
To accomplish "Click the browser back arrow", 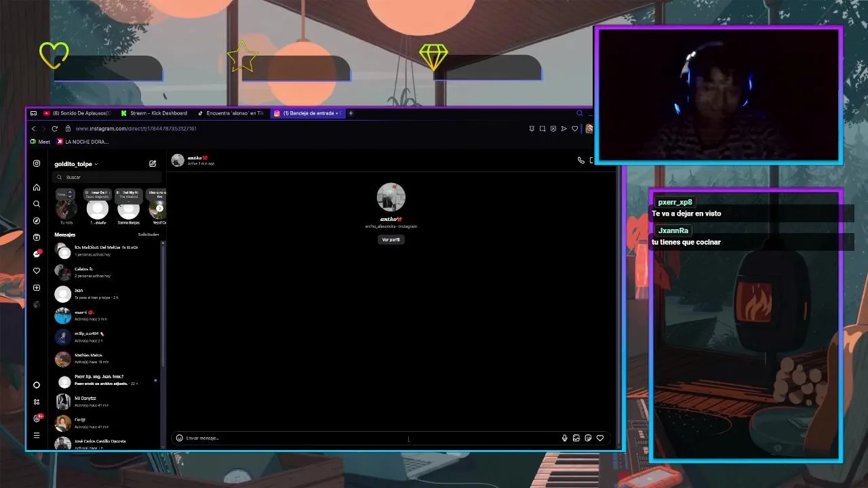I will click(33, 128).
